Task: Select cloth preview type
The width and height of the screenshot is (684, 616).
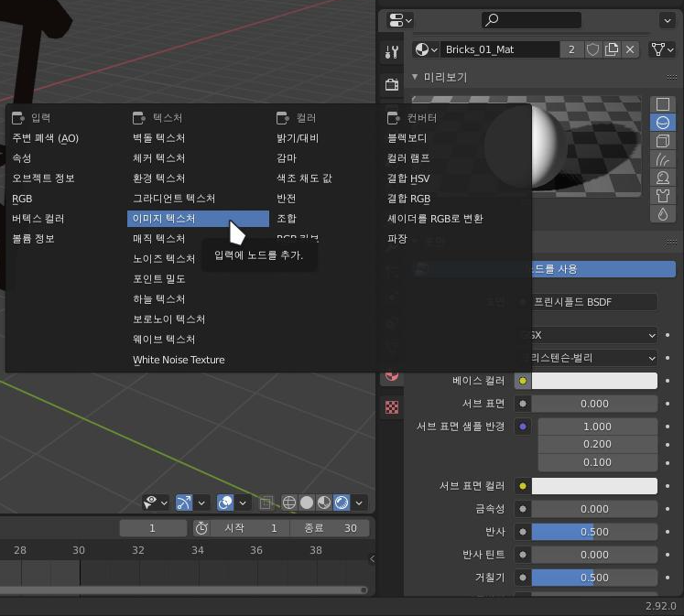Action: point(663,196)
